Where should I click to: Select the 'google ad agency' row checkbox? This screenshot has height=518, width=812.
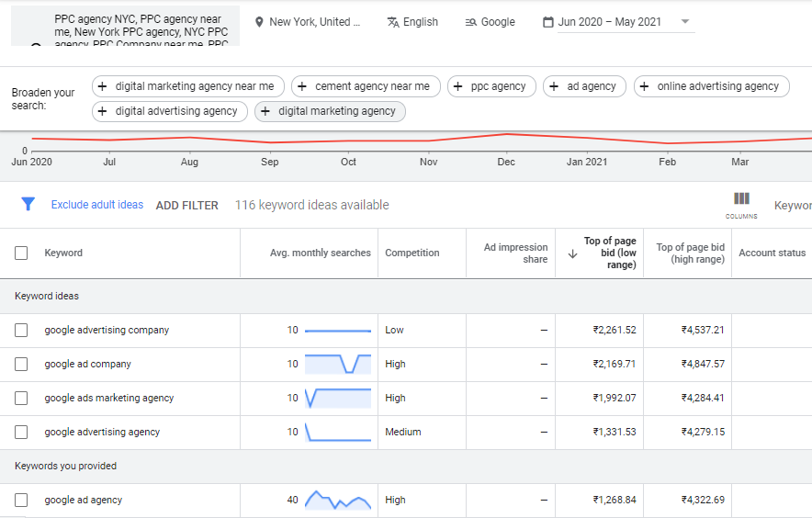[x=21, y=501]
